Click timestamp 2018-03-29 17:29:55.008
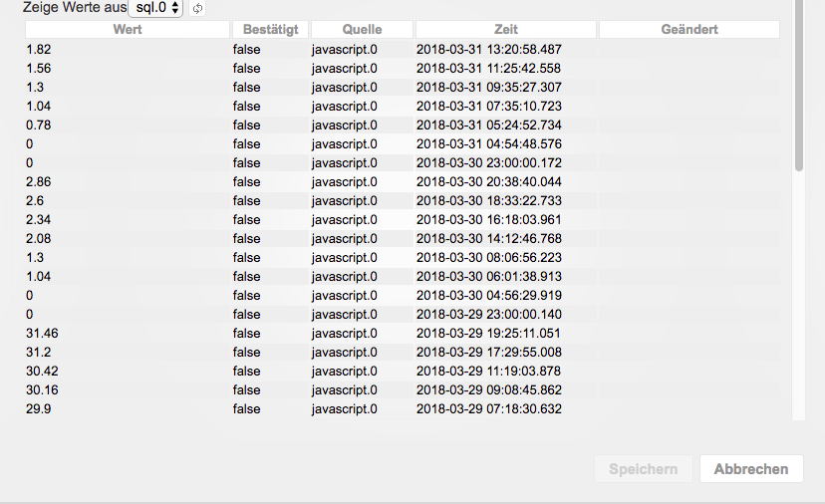 click(x=488, y=353)
